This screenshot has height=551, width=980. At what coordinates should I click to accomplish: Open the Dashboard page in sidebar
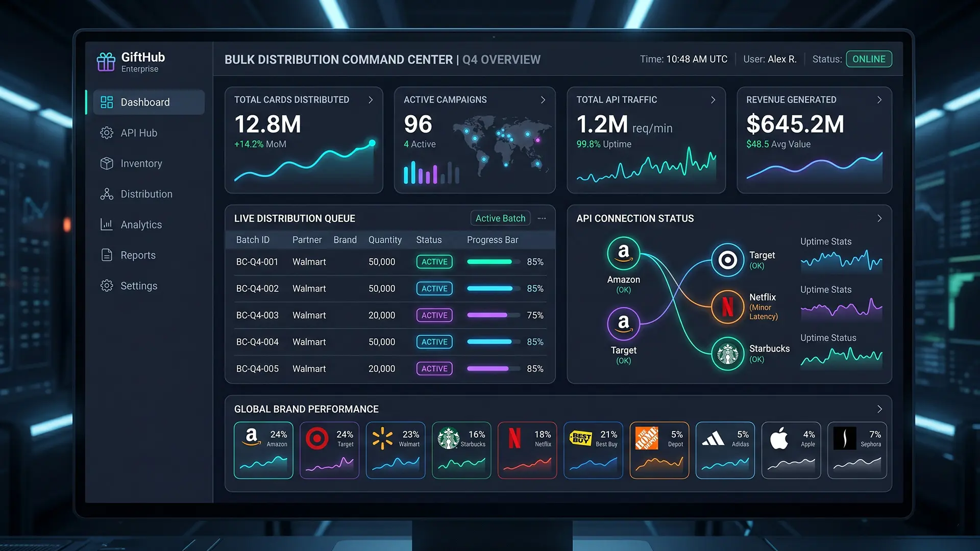[149, 102]
